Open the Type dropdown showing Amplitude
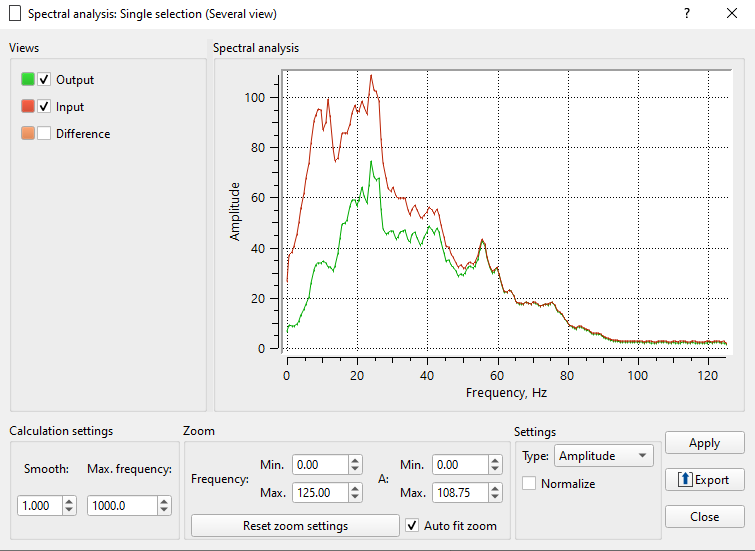 tap(603, 456)
